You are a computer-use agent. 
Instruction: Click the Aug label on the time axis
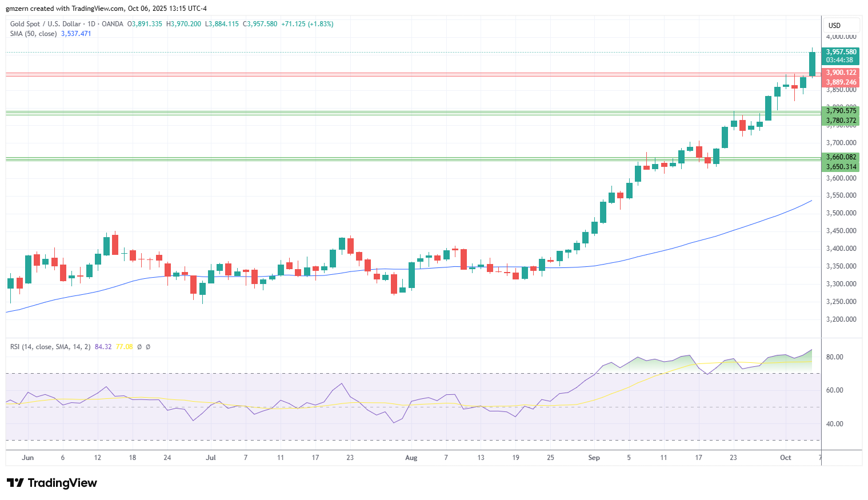(411, 458)
